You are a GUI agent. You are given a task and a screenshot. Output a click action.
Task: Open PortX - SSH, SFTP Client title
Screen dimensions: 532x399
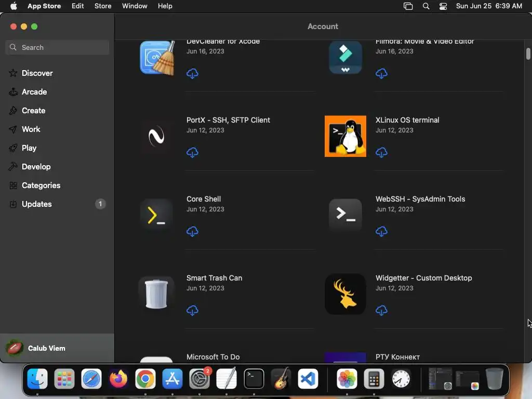point(228,120)
